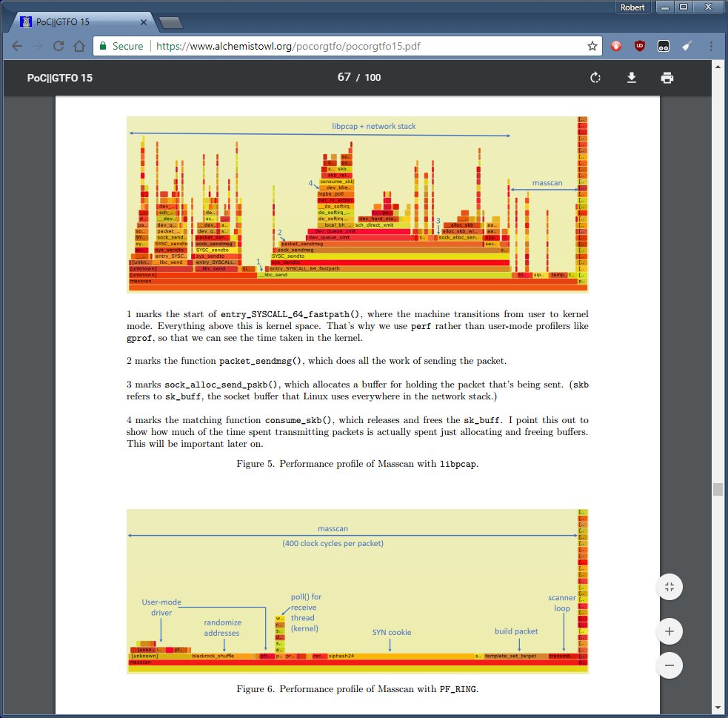Click the browser forward arrow
This screenshot has height=718, width=728.
coord(38,46)
